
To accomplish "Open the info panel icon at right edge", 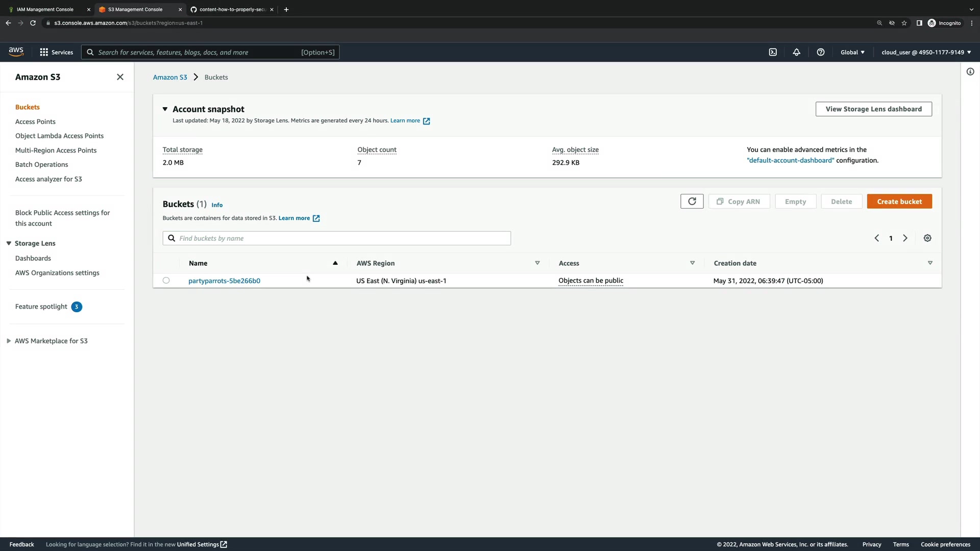I will [x=970, y=72].
